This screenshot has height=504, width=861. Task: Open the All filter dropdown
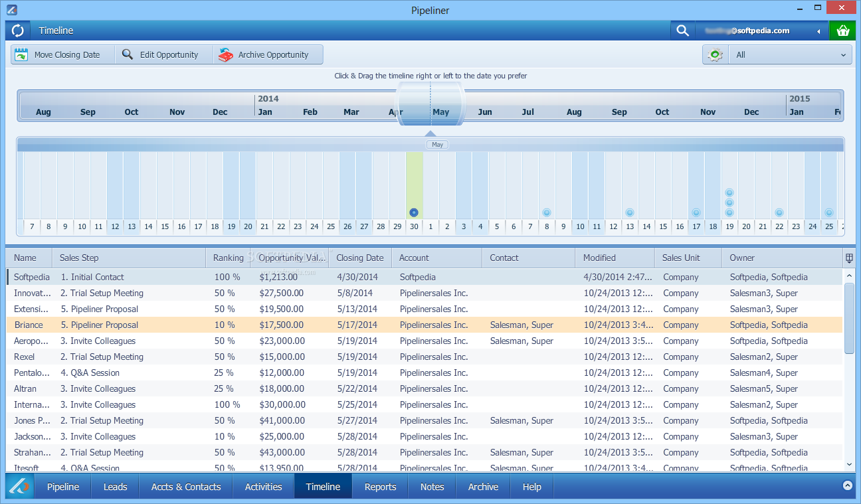790,55
